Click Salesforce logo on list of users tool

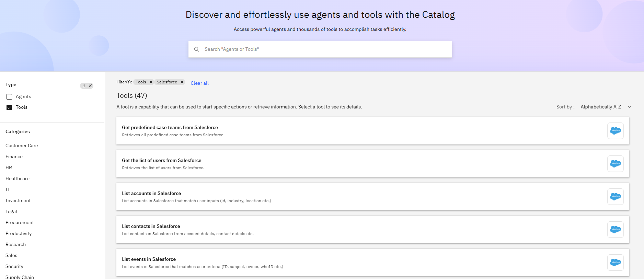[x=615, y=164]
